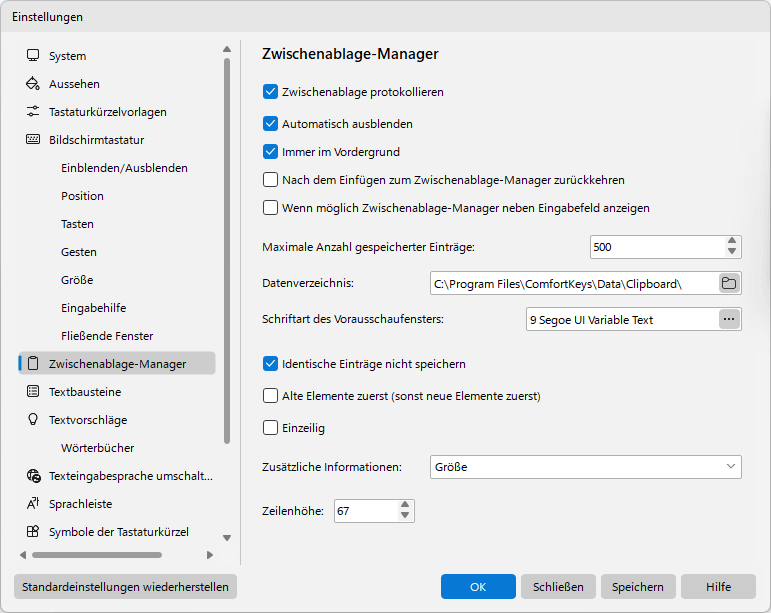
Task: Click the Zwischenablage-Manager clipboard icon
Action: point(33,364)
